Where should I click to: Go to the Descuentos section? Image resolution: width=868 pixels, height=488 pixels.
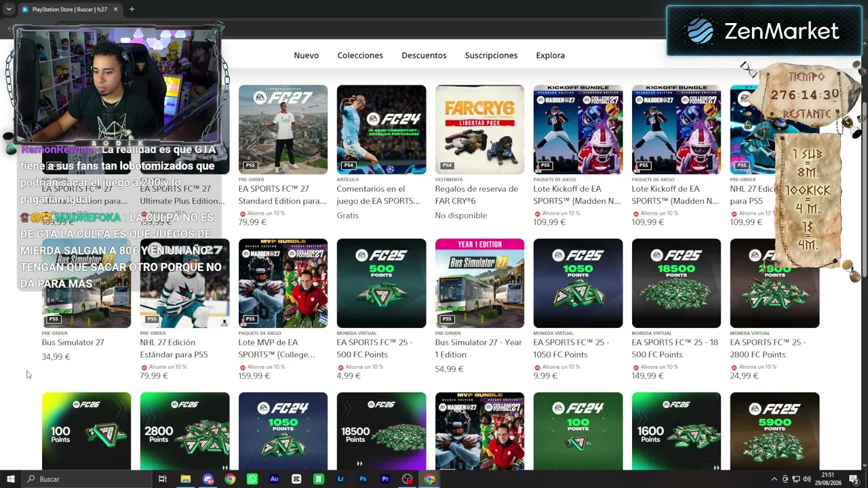[424, 56]
